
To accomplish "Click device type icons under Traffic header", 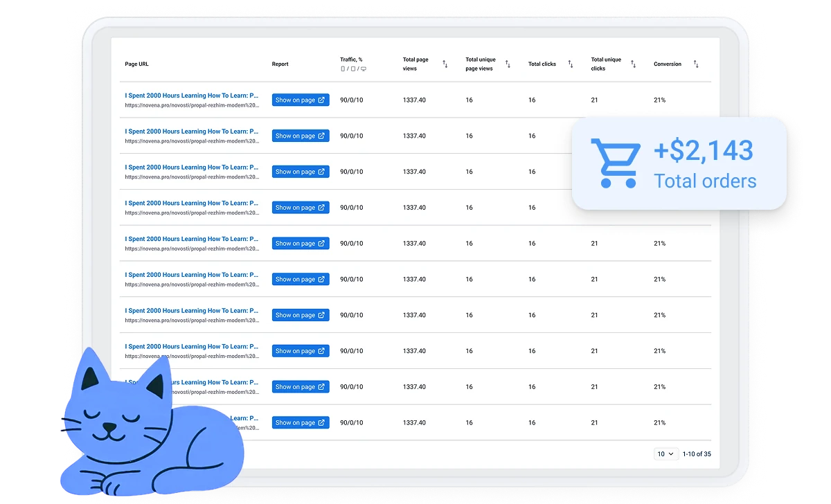I will pyautogui.click(x=353, y=69).
